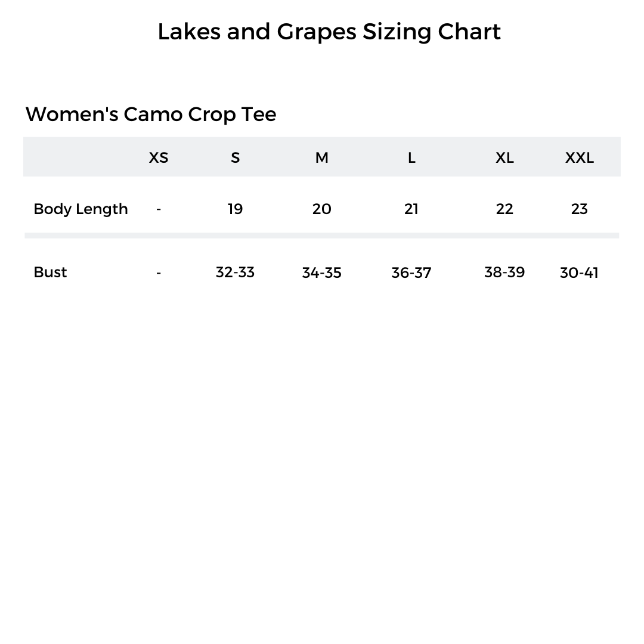Click the Lakes and Grapes Sizing Chart title
644x644 pixels.
pyautogui.click(x=329, y=32)
